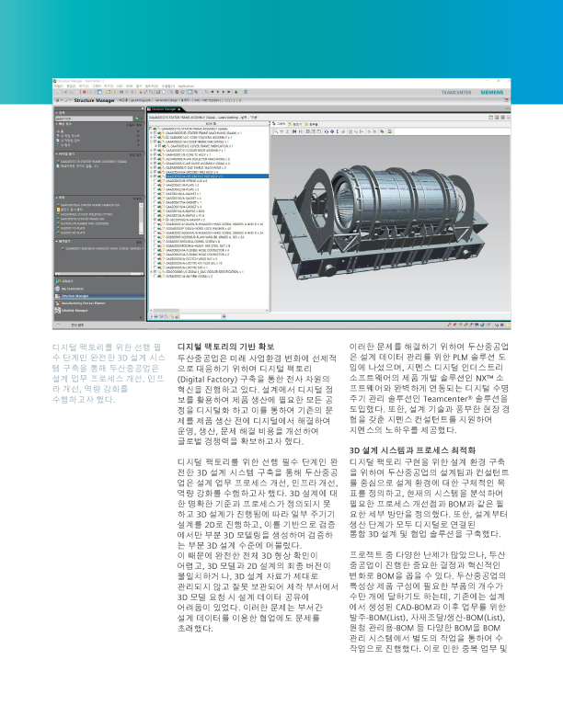
Task: Click the blue plus icon below BOM tree
Action: (224, 316)
